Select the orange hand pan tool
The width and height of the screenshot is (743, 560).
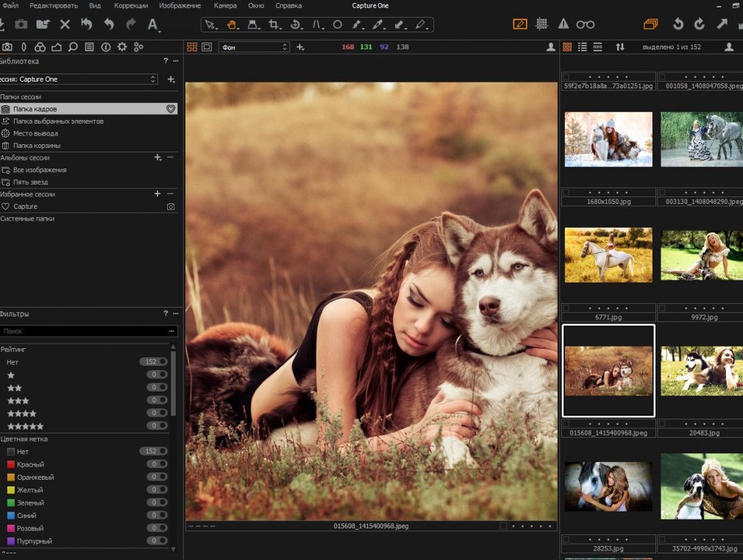click(232, 25)
